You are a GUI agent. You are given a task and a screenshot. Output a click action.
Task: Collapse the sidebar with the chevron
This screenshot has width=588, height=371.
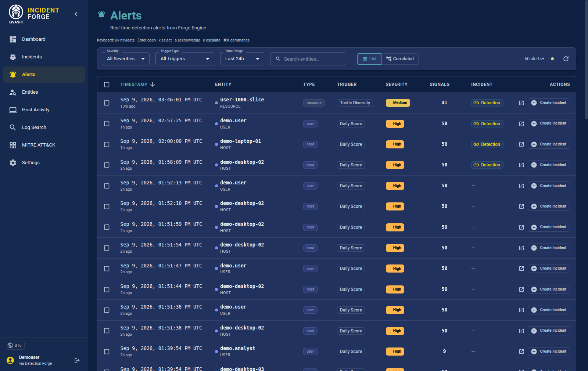[x=76, y=14]
